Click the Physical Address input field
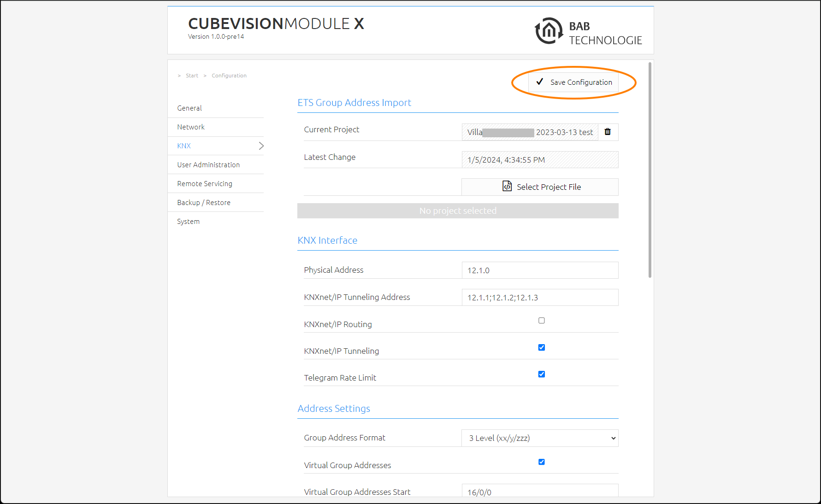This screenshot has height=504, width=821. [540, 270]
